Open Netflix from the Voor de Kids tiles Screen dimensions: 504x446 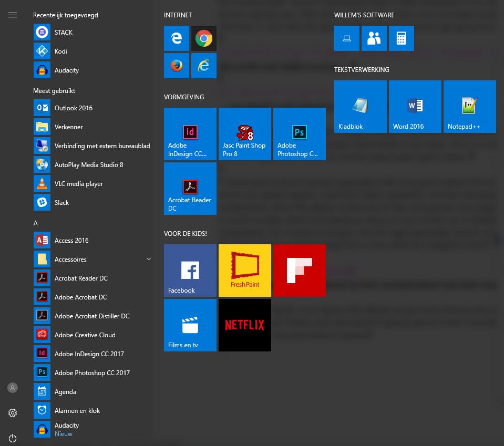click(x=244, y=325)
